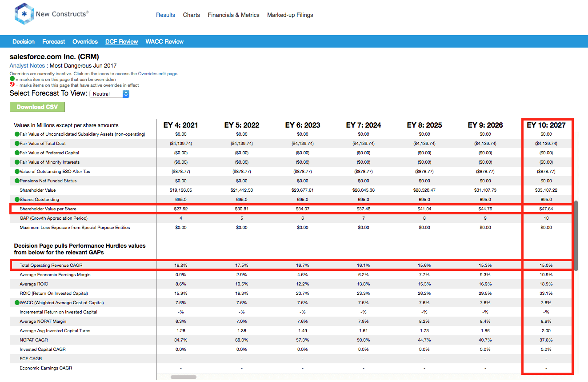Screen dimensions: 588x382
Task: Click the EY 9: 2026 column header
Action: pyautogui.click(x=485, y=125)
